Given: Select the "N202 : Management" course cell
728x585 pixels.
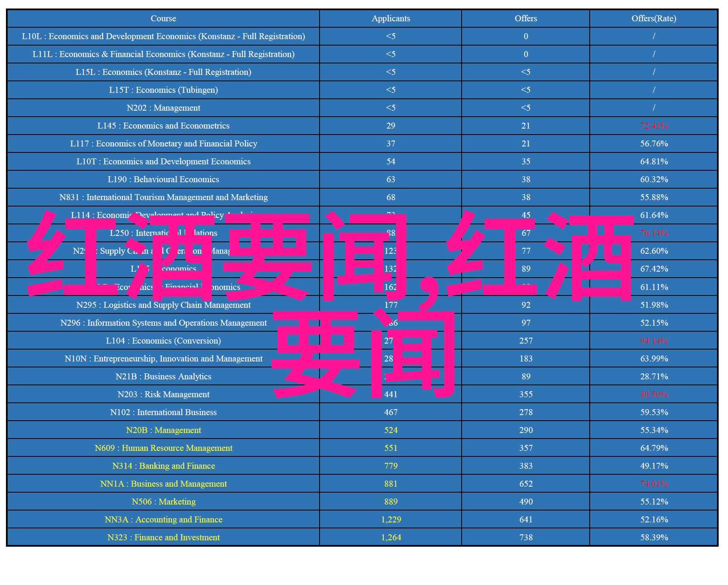Looking at the screenshot, I should click(163, 108).
